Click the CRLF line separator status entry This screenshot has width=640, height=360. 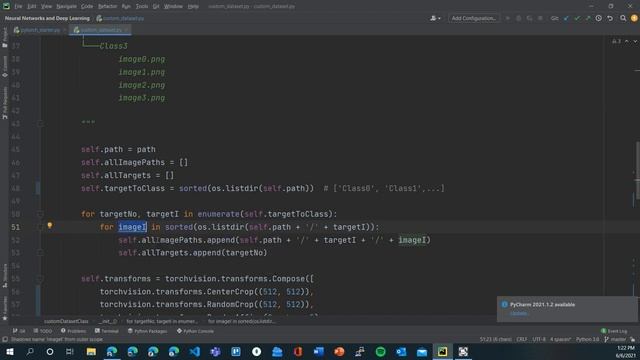522,339
